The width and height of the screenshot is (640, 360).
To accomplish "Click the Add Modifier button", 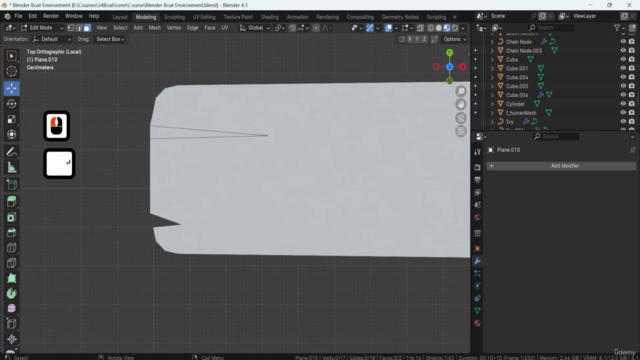I will coord(562,166).
